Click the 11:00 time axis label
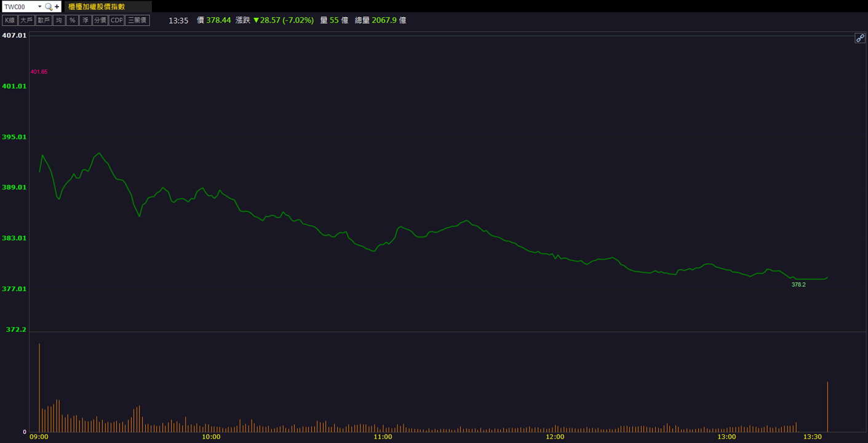Viewport: 868px width, 443px height. tap(383, 437)
